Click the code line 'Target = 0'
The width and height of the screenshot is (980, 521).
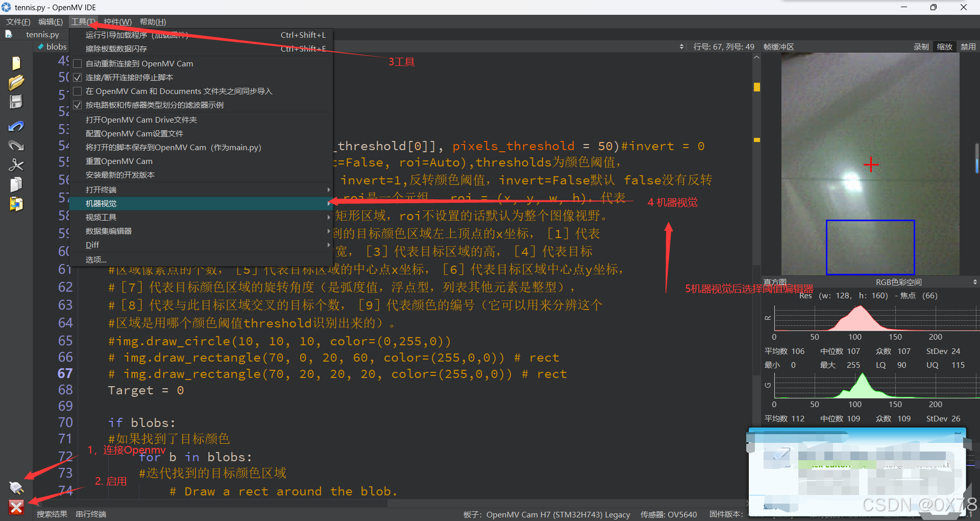[145, 390]
